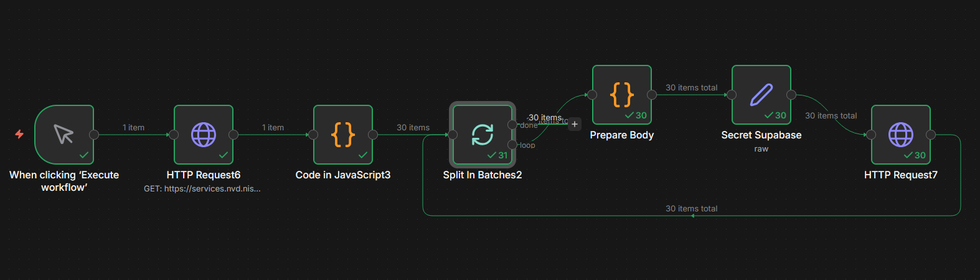980x280 pixels.
Task: Click the Split In Batches2 loop output connector
Action: click(512, 145)
